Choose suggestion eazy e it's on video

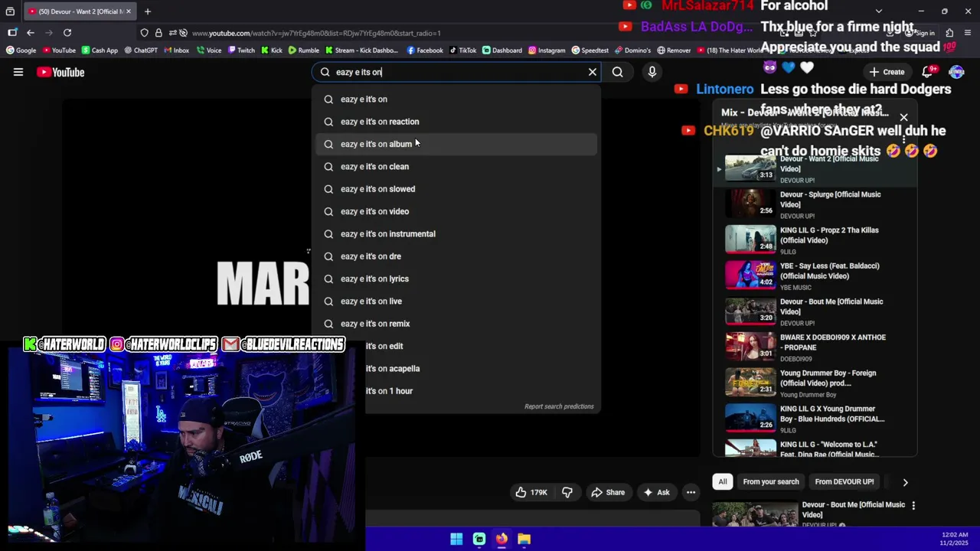[456, 211]
